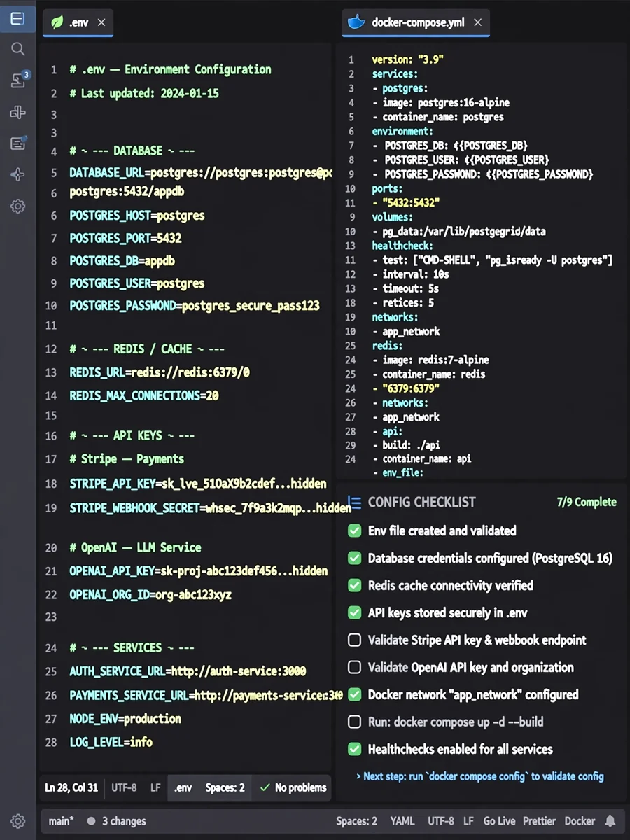The width and height of the screenshot is (630, 840).
Task: Click Go Live in the status bar
Action: click(x=499, y=821)
